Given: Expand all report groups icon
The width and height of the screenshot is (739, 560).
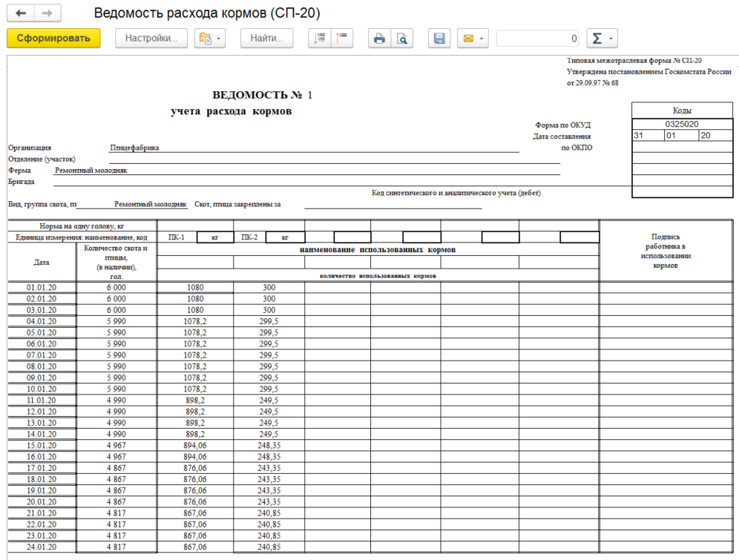Looking at the screenshot, I should (x=320, y=39).
